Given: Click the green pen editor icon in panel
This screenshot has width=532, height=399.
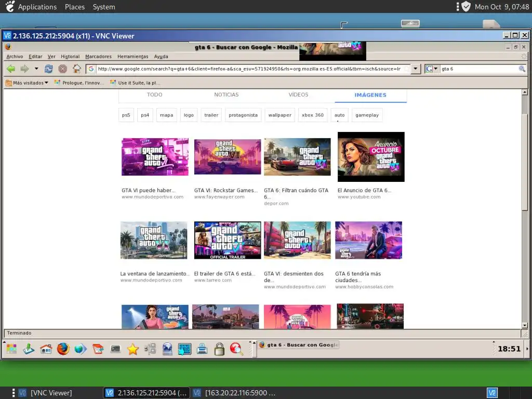Looking at the screenshot, I should (29, 349).
